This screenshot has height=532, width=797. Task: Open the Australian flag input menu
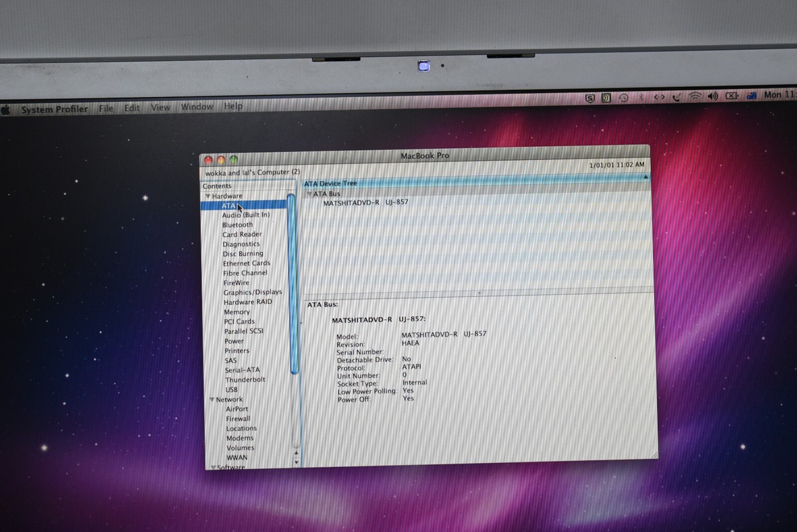(x=752, y=95)
